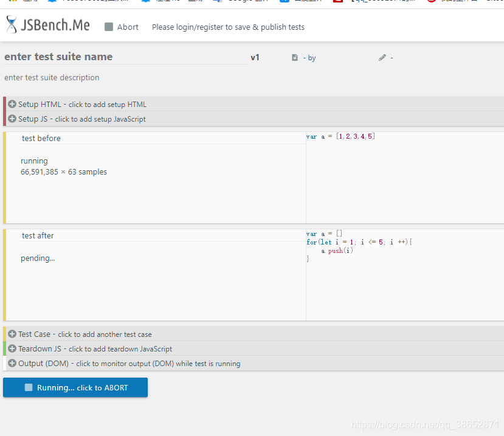
Task: Click Setup HTML row label
Action: coord(82,105)
